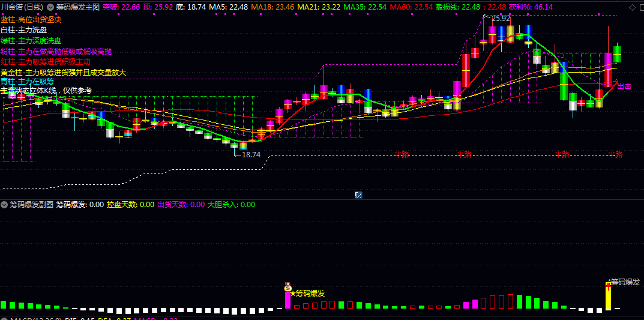Click the MA35: 22.54 label

pyautogui.click(x=366, y=7)
